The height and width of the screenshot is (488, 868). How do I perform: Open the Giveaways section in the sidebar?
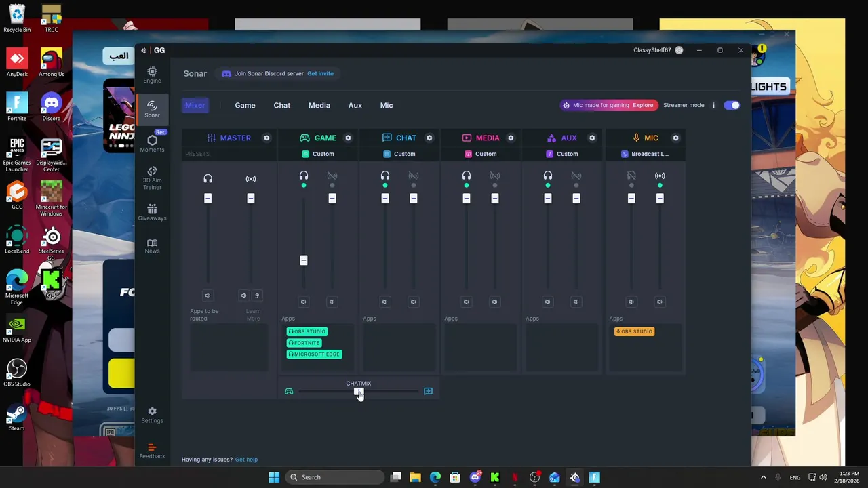152,212
